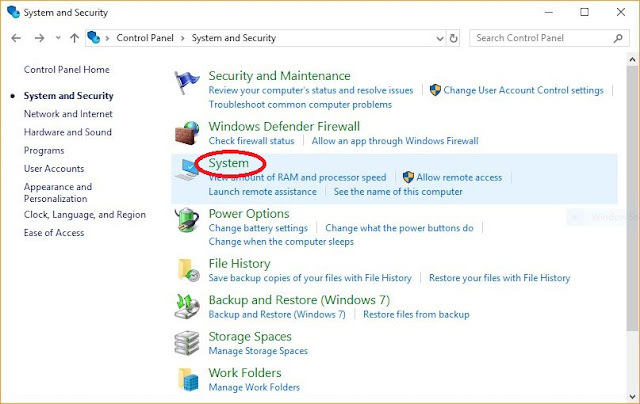Screen dimensions: 640x404
Task: Select the Control Panel breadcrumb
Action: (145, 38)
